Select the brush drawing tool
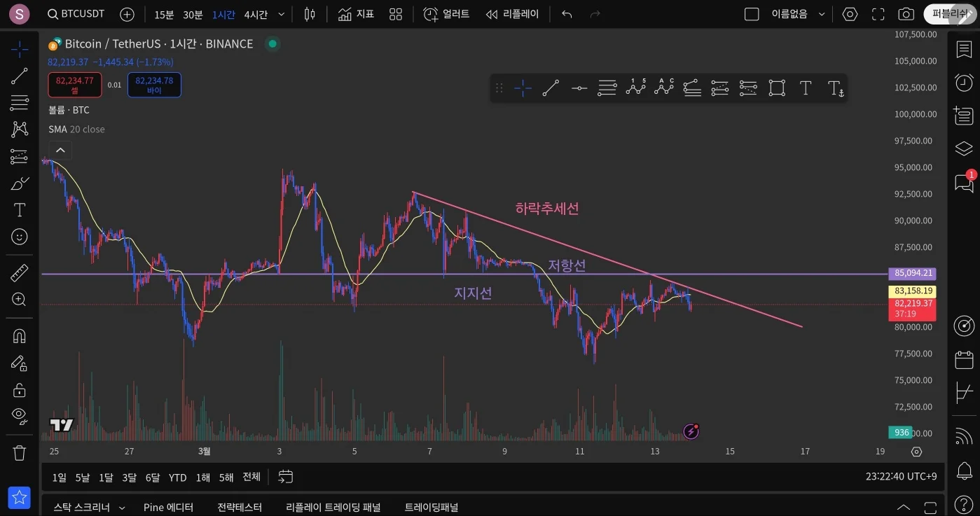The height and width of the screenshot is (516, 980). pyautogui.click(x=20, y=184)
